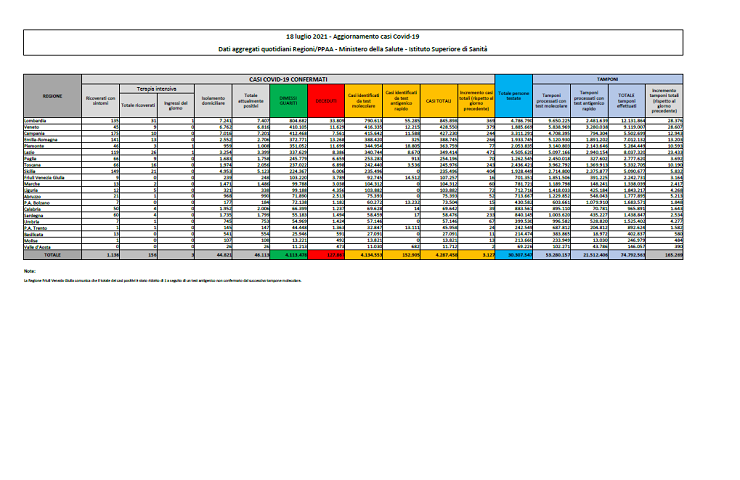Viewport: 740px width, 480px height.
Task: Click the orange CASI TOTALI header cell
Action: point(438,100)
